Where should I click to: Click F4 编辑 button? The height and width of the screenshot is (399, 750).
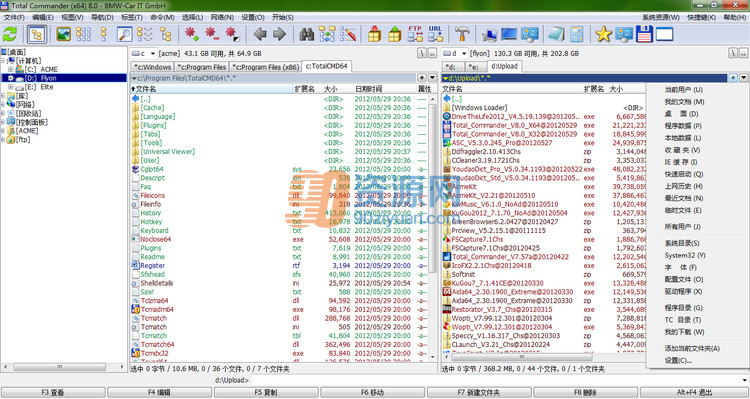tap(159, 392)
